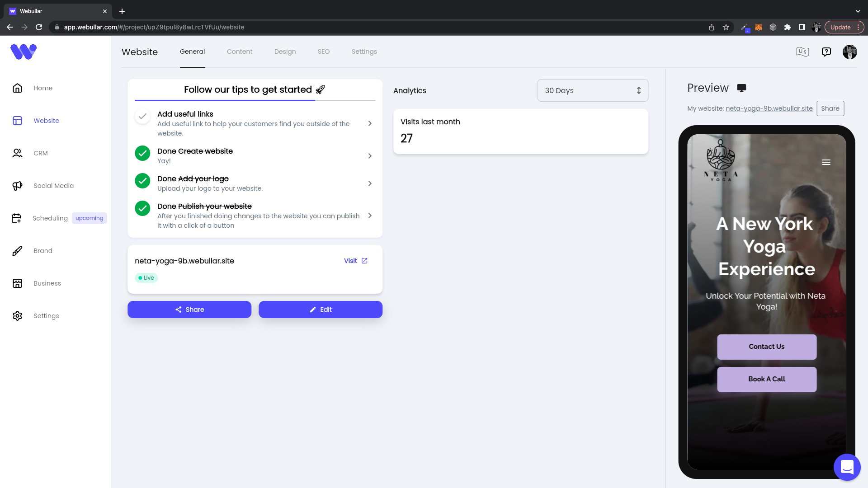868x488 pixels.
Task: Click the Edit button
Action: coord(321,309)
